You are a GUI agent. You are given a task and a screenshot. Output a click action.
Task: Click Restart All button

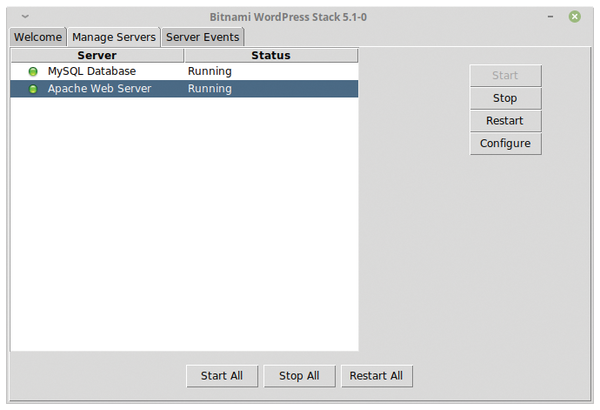coord(377,376)
